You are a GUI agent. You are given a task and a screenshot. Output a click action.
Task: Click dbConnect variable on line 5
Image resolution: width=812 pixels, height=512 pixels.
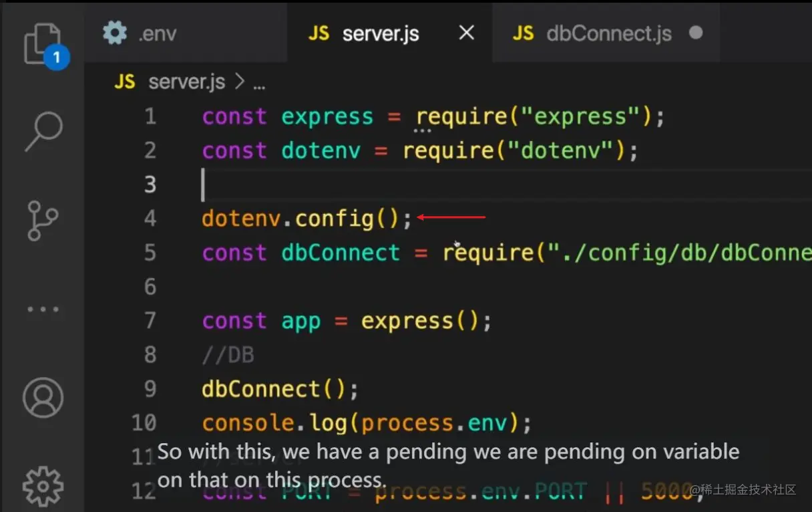[341, 253]
